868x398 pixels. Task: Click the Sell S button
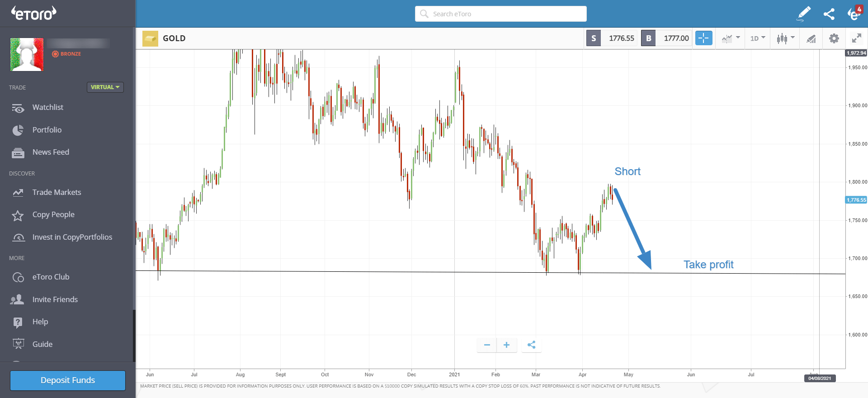[x=594, y=38]
